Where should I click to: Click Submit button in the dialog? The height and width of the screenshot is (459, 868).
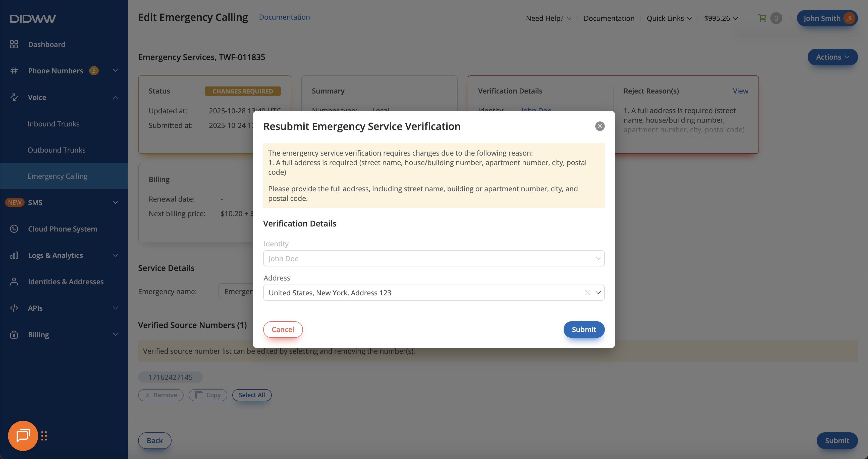(x=584, y=329)
